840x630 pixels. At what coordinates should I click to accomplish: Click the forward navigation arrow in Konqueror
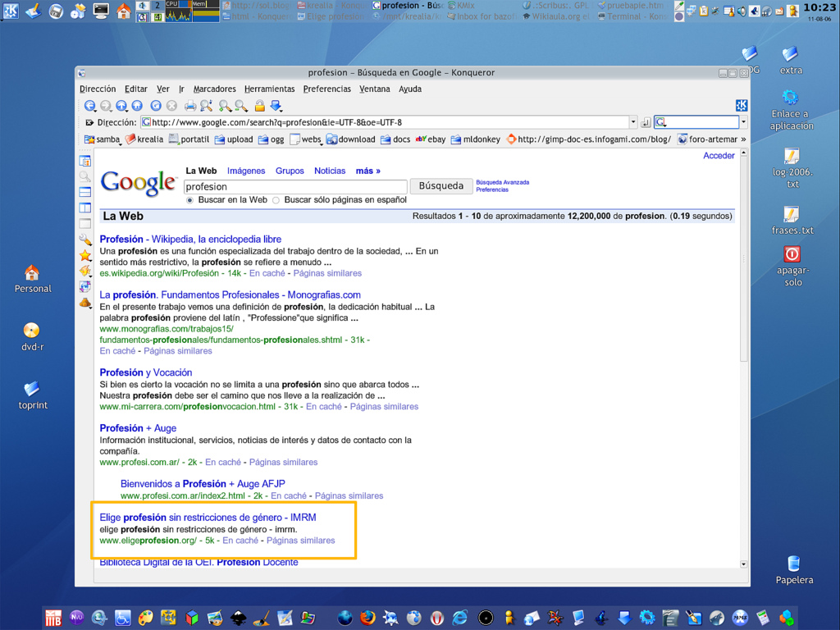(x=106, y=106)
